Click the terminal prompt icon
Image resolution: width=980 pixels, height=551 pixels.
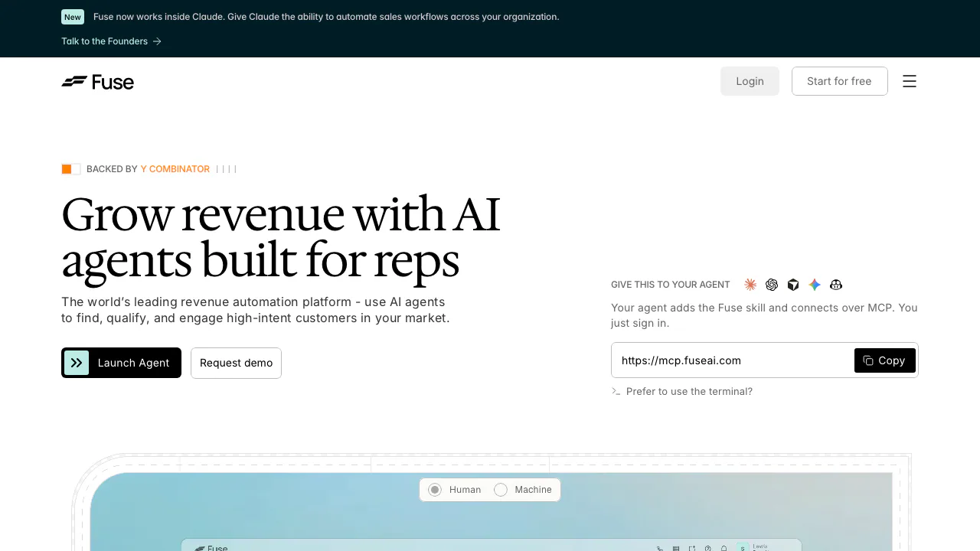tap(616, 391)
